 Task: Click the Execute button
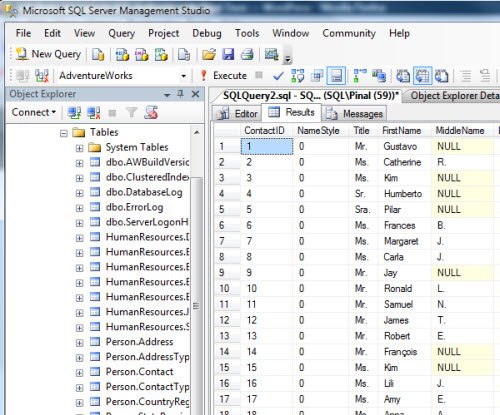click(x=223, y=76)
